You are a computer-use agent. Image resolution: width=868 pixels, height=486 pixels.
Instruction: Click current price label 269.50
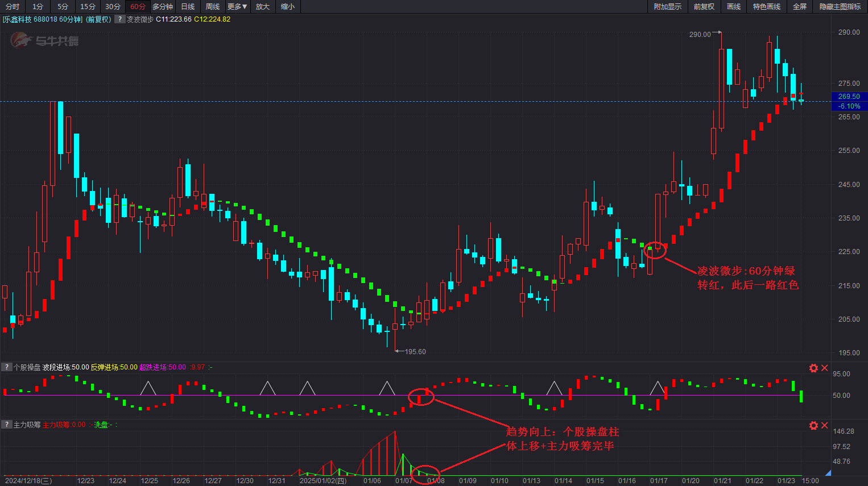tap(849, 97)
